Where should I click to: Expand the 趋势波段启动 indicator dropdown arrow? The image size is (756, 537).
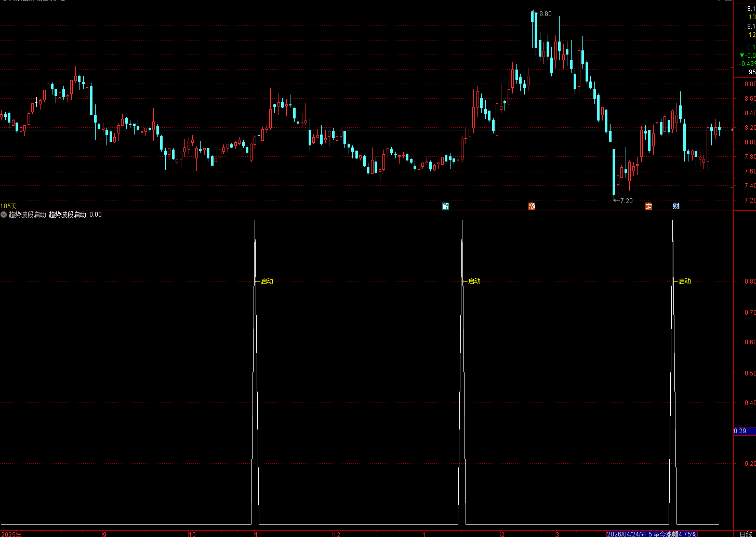pyautogui.click(x=4, y=214)
